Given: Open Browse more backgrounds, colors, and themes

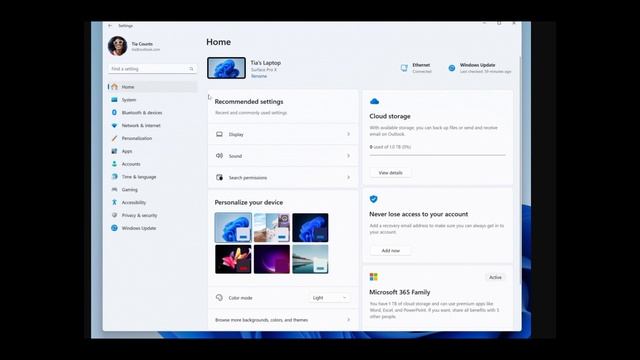Looking at the screenshot, I should tap(283, 320).
